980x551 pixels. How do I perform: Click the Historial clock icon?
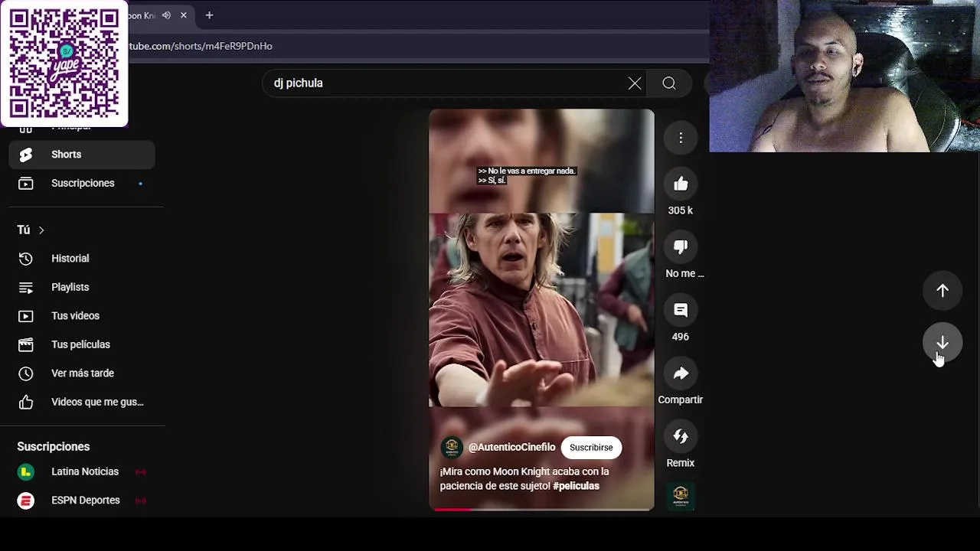point(26,259)
